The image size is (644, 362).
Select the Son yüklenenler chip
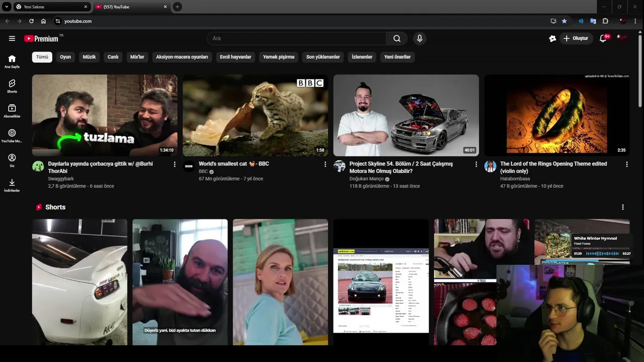[323, 57]
